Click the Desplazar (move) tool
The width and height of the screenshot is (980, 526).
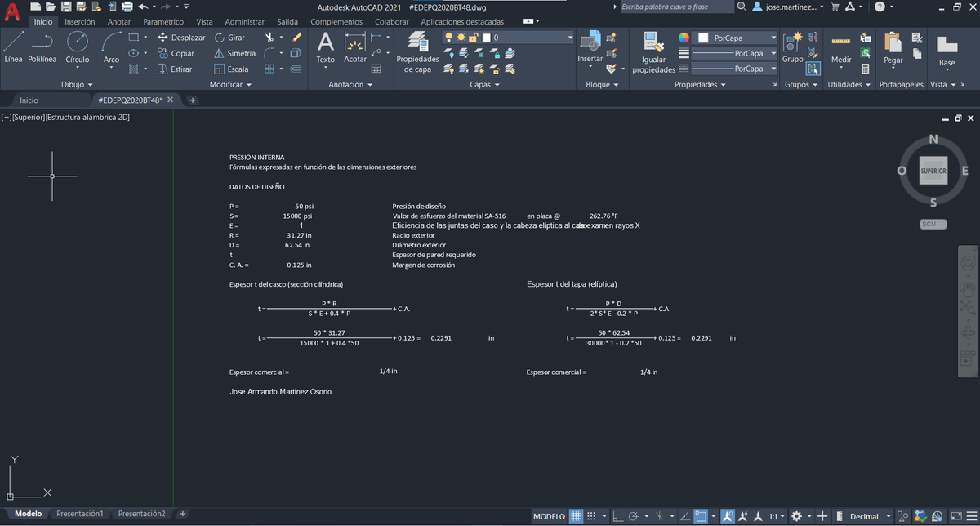(180, 38)
